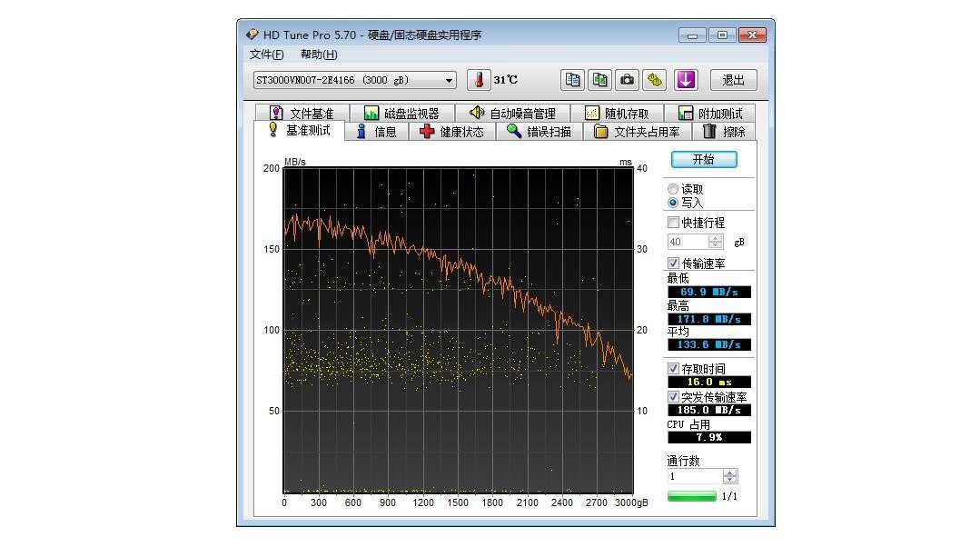Expand the ST3000VN007 drive selection dropdown
This screenshot has height=547, width=980.
tap(449, 80)
